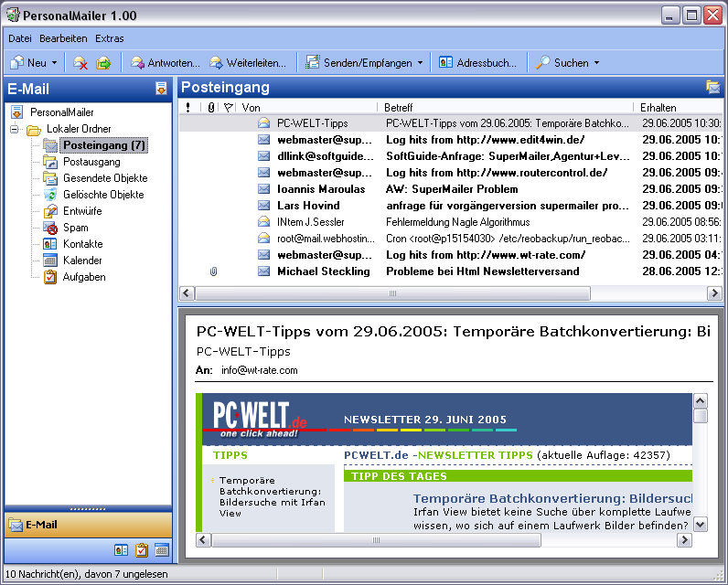The height and width of the screenshot is (585, 728).
Task: Sort by the Erhalten column header
Action: pos(679,108)
